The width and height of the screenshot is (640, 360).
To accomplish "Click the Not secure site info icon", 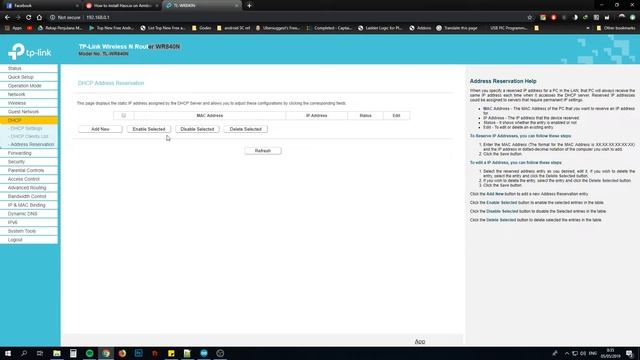I will [53, 18].
